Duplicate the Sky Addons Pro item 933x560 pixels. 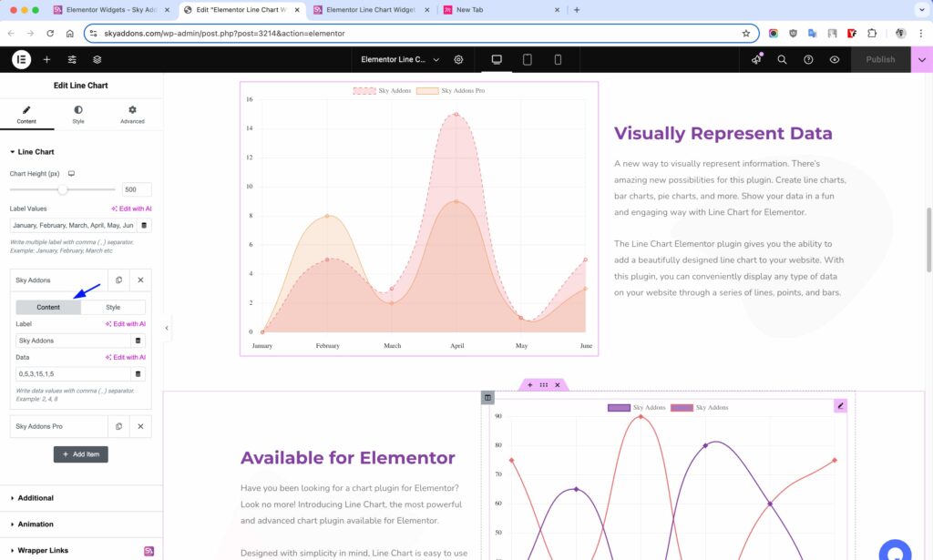(x=119, y=426)
